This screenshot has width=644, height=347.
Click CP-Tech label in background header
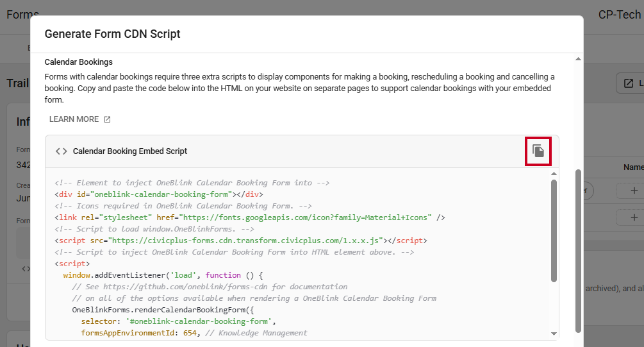coord(620,15)
